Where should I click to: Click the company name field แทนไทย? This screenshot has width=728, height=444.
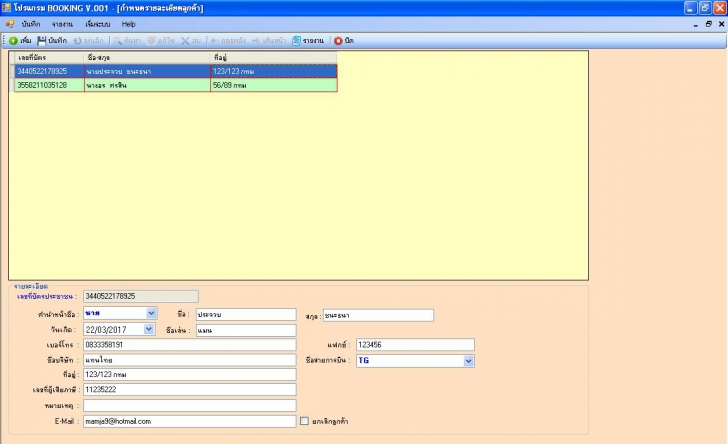tap(189, 360)
